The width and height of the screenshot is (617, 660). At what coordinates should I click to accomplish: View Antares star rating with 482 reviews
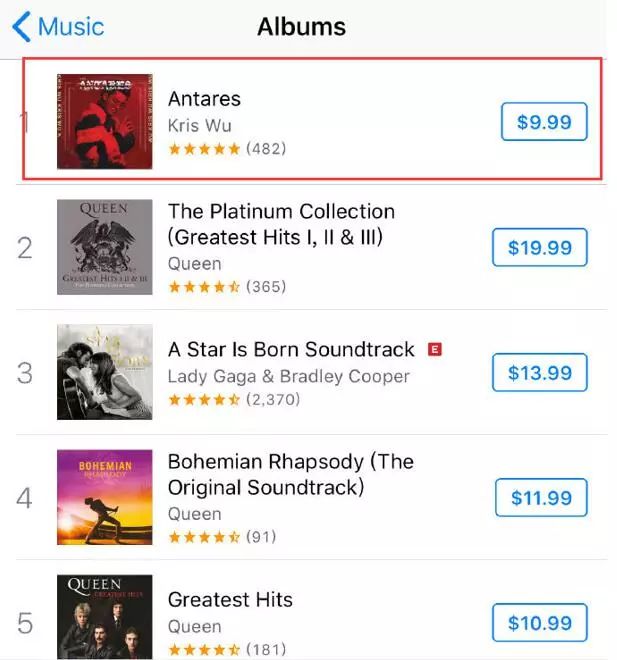(227, 149)
